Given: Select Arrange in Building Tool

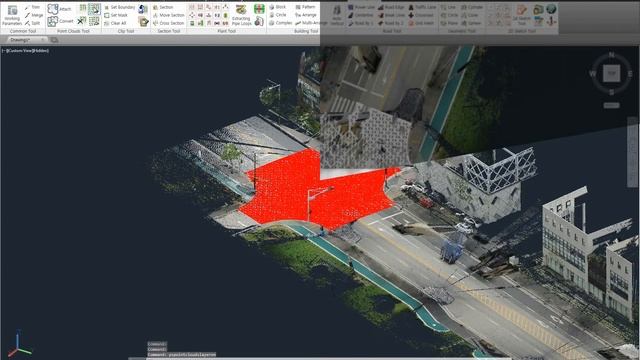Looking at the screenshot, I should pos(306,15).
